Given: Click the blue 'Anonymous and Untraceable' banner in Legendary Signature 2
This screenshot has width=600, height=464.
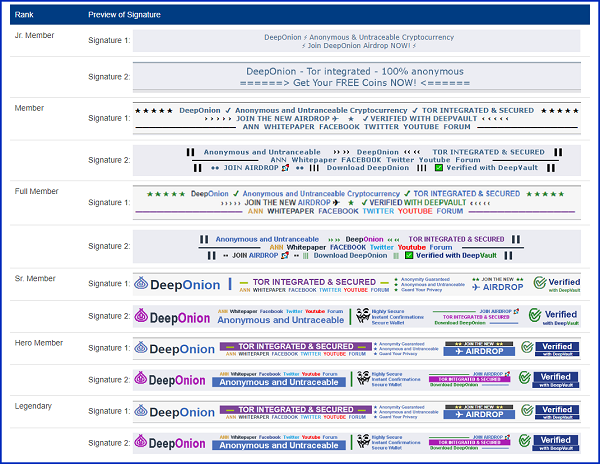Looking at the screenshot, I should 279,445.
